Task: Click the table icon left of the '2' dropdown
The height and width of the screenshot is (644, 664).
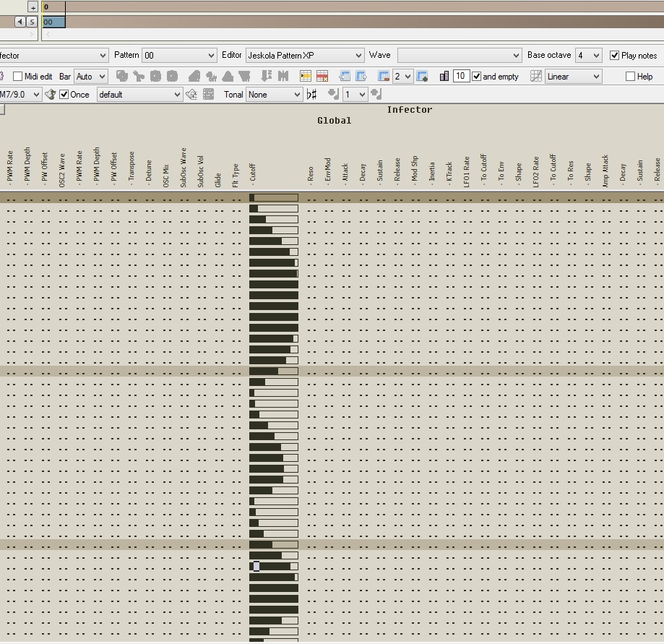Action: (384, 77)
